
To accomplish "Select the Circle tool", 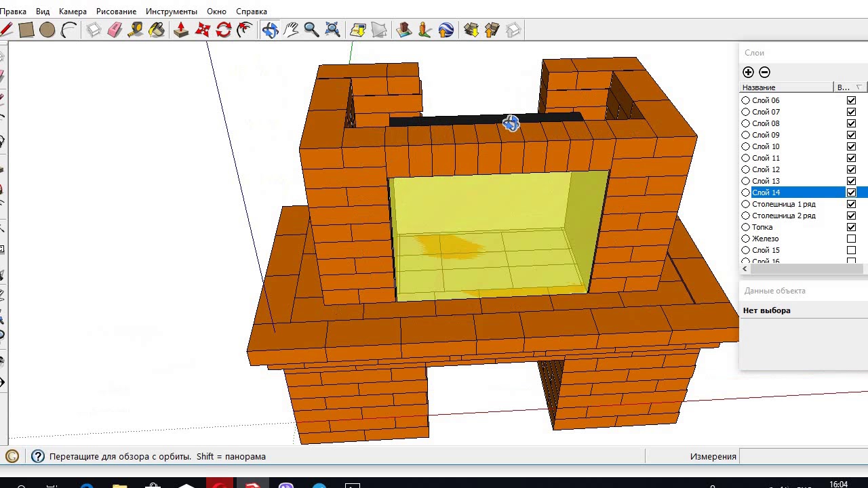I will tap(47, 30).
